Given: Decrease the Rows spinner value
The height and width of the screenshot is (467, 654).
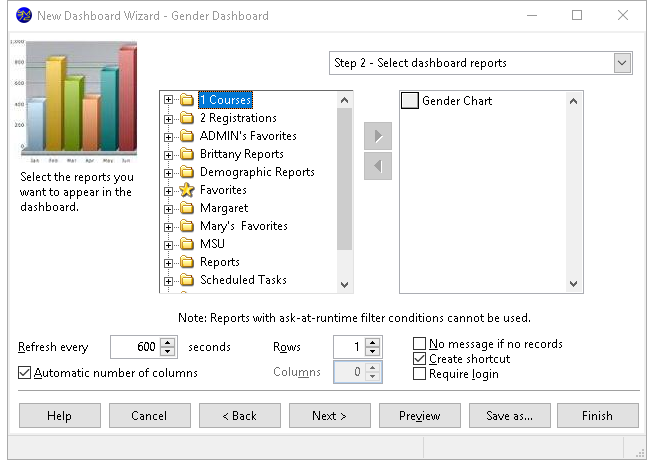Looking at the screenshot, I should point(372,352).
